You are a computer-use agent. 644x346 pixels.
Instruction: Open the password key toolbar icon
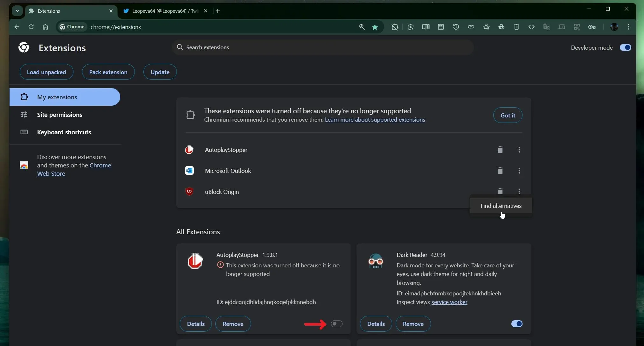[x=592, y=27]
